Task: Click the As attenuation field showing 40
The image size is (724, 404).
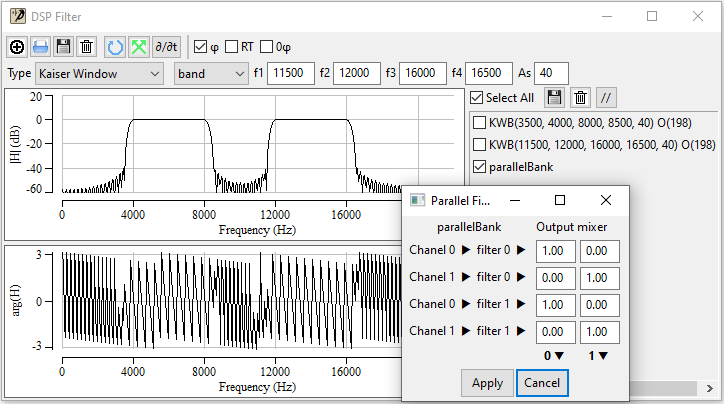Action: tap(551, 73)
